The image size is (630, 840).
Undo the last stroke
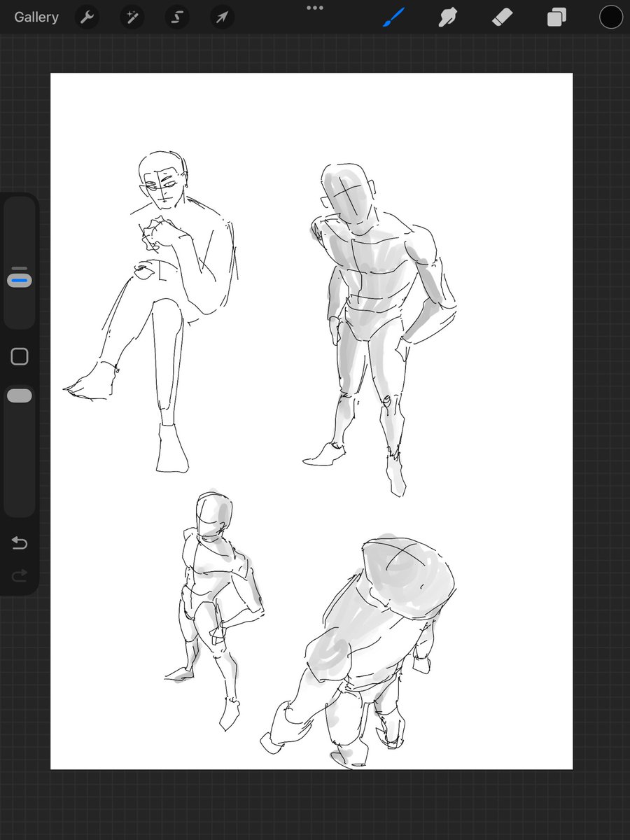tap(20, 543)
